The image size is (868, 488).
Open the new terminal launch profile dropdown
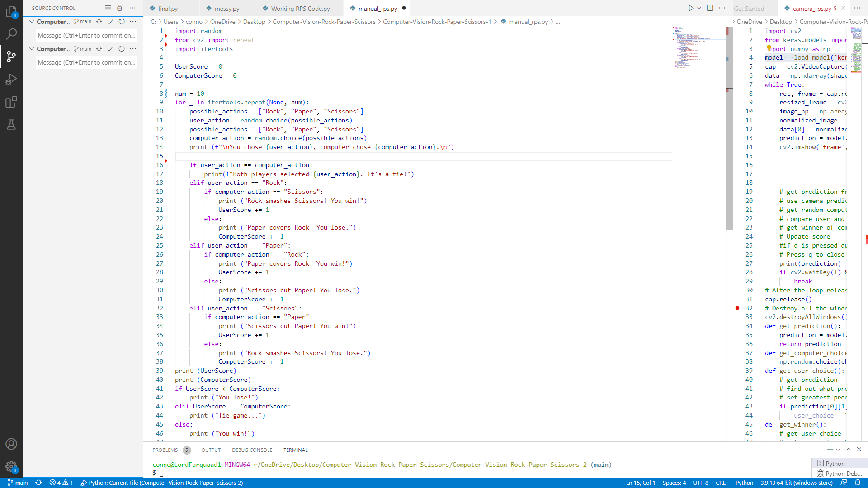click(838, 450)
